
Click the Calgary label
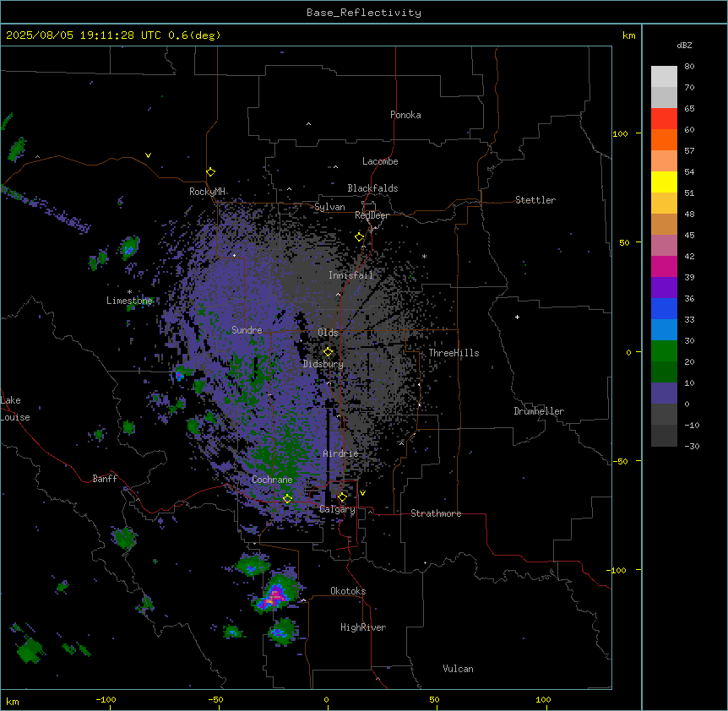pos(337,509)
